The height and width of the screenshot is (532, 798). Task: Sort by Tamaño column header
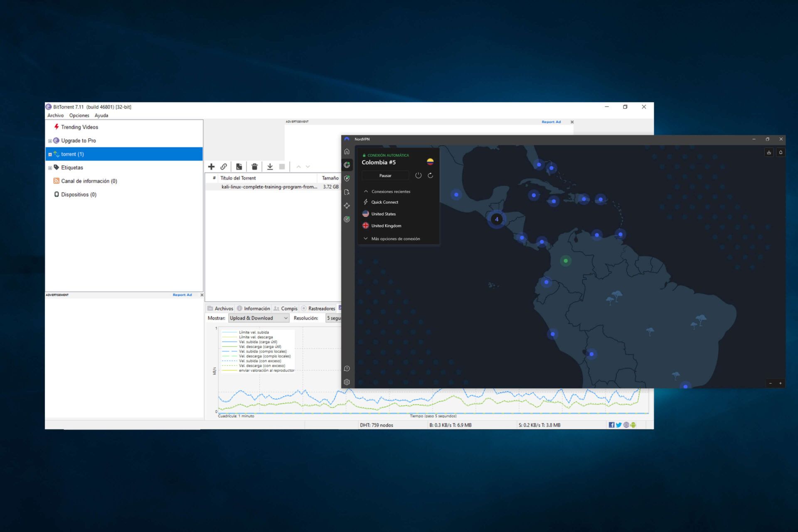[x=330, y=178]
